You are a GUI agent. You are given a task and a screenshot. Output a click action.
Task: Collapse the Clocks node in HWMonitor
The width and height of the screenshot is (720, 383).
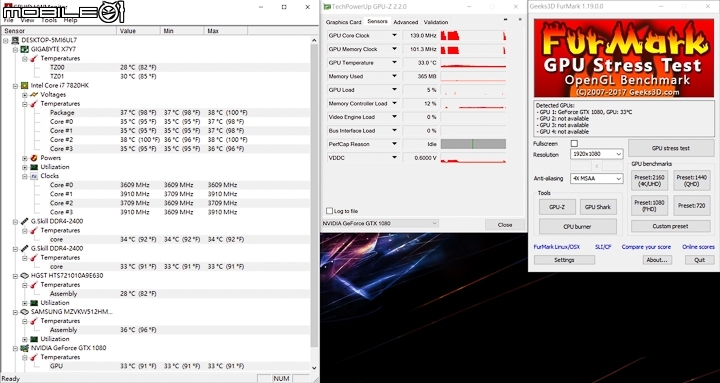[25, 176]
